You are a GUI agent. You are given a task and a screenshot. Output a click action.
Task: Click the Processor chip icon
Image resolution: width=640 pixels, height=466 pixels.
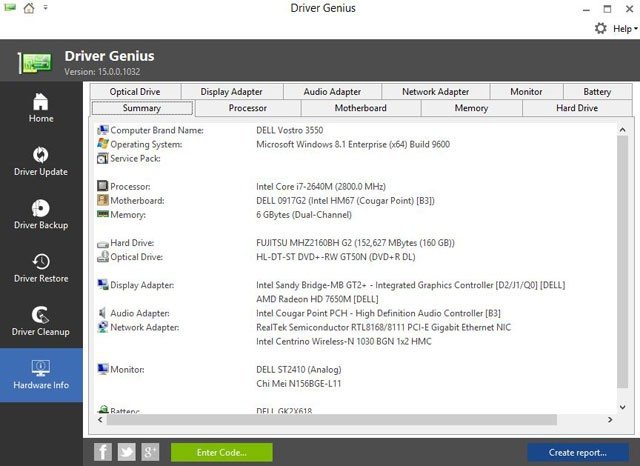point(103,186)
